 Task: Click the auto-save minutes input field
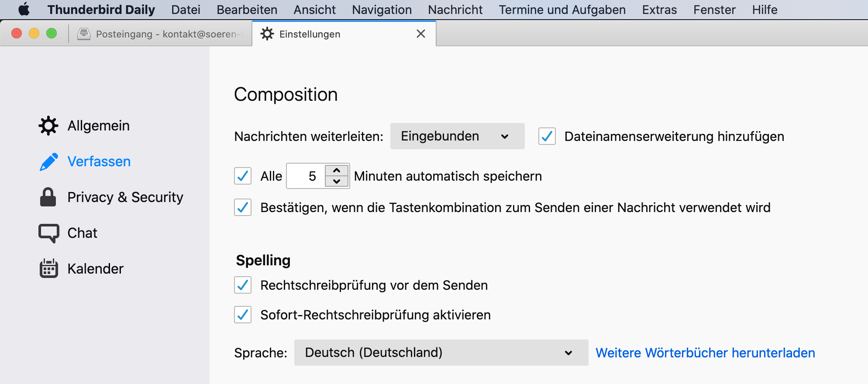(307, 176)
